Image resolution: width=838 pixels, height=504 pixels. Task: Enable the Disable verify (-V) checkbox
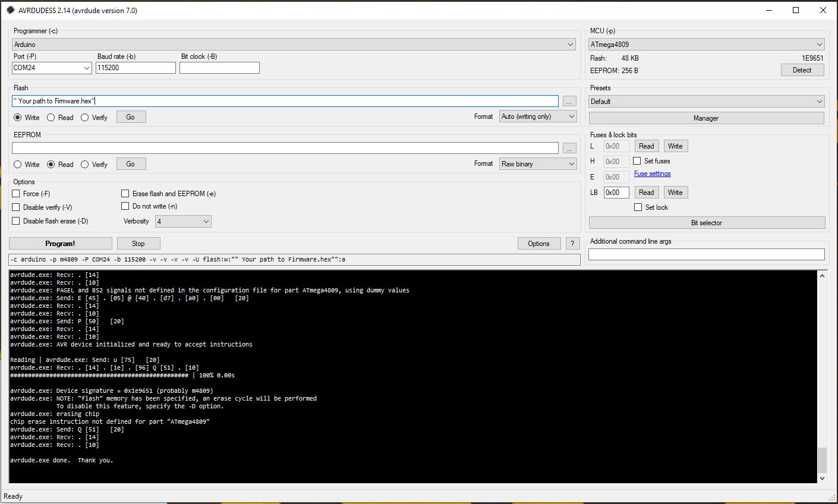click(x=16, y=207)
